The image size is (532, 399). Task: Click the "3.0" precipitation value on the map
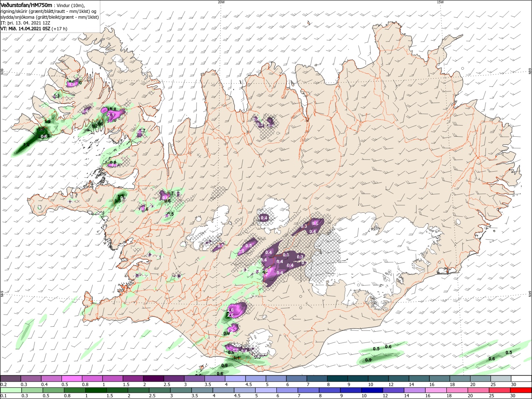click(x=41, y=129)
